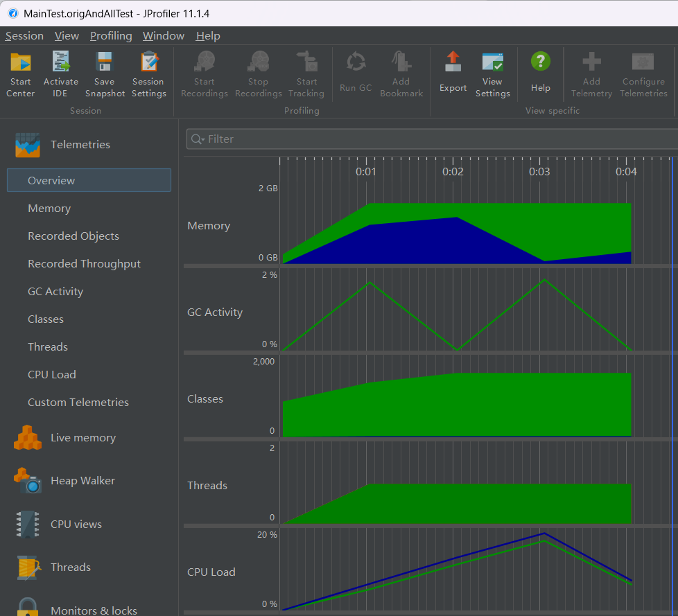Expand the filter search magnifier dropdown
Viewport: 678px width, 616px height.
198,139
